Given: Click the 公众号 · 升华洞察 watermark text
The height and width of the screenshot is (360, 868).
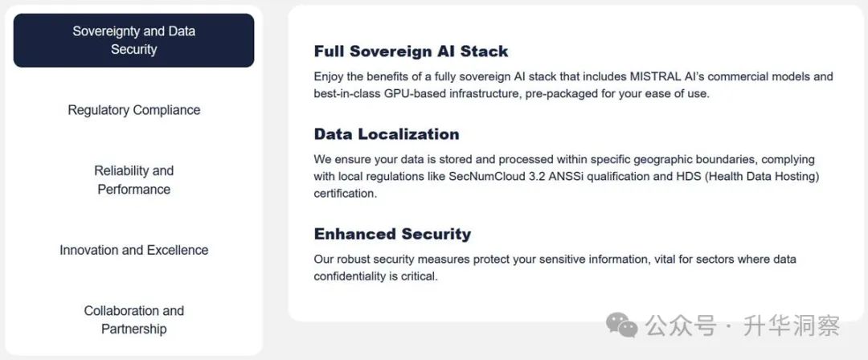Looking at the screenshot, I should pos(742,325).
